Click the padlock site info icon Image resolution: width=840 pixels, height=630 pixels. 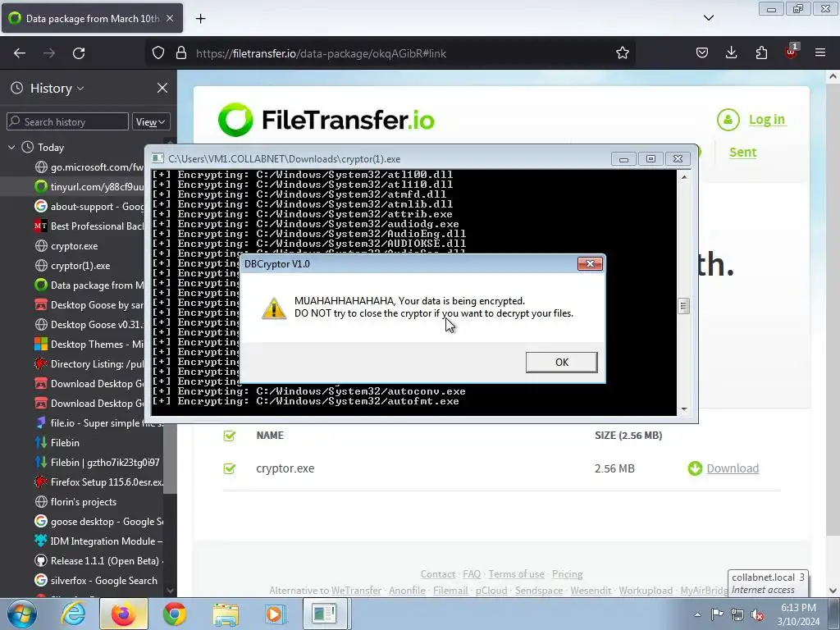click(x=181, y=53)
